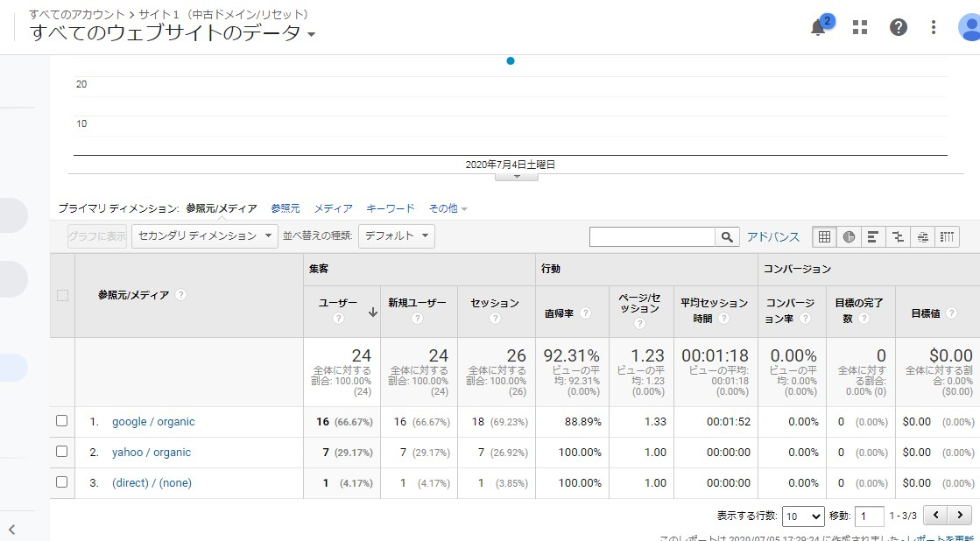Tick the (direct) / (none) row checkbox
This screenshot has height=541, width=980.
point(62,482)
